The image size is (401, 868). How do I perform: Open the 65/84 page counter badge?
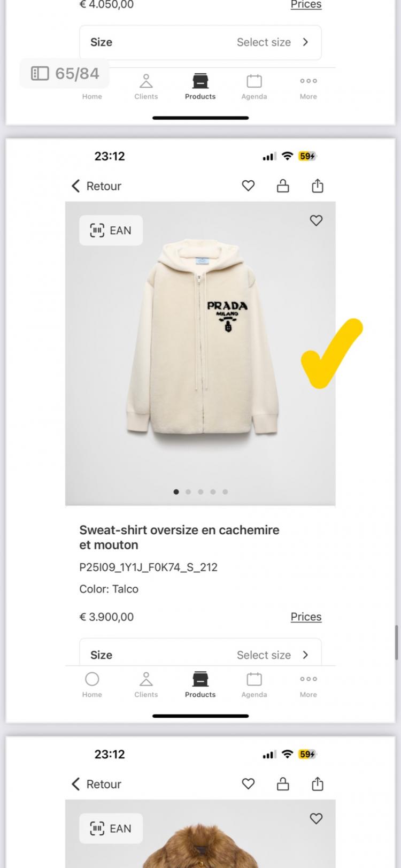pyautogui.click(x=65, y=73)
